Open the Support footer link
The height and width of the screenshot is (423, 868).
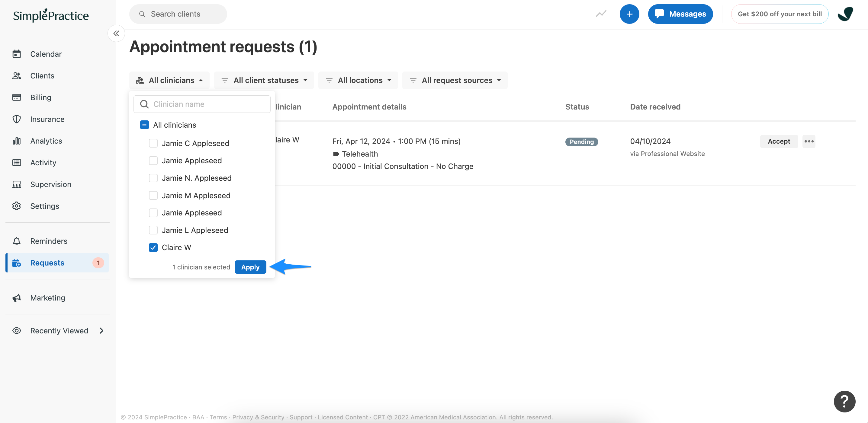point(301,417)
